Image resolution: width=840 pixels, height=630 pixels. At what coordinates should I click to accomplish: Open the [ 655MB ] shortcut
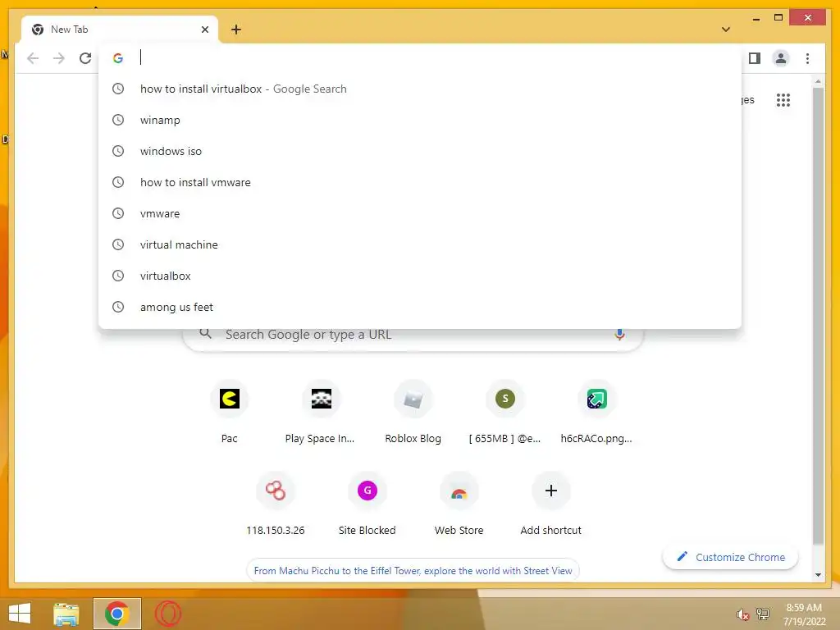pyautogui.click(x=504, y=412)
